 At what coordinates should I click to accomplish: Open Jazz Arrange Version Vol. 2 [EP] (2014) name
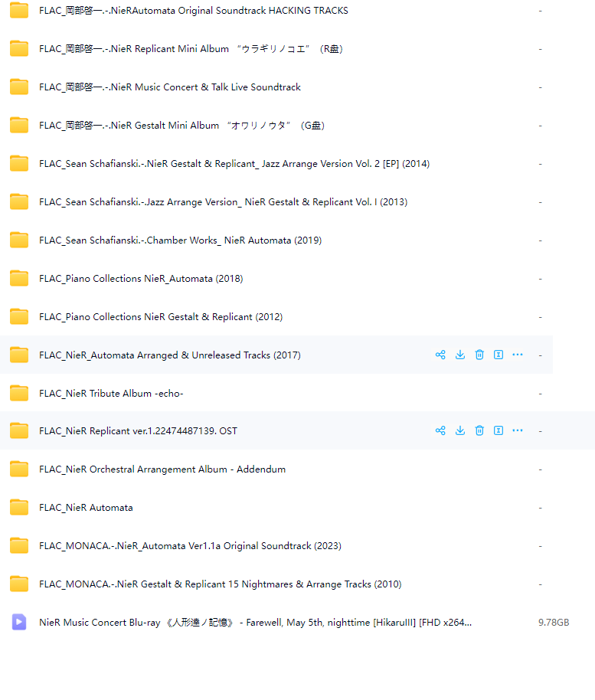click(234, 164)
